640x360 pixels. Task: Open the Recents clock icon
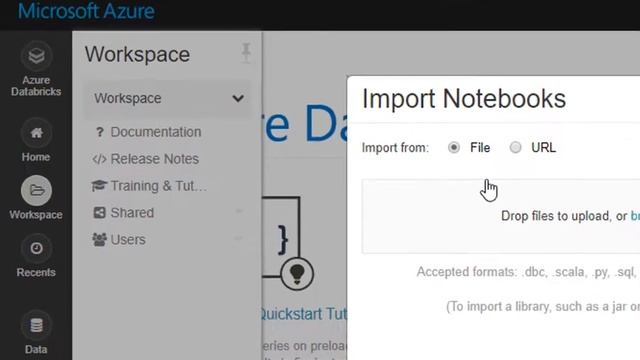pos(36,249)
